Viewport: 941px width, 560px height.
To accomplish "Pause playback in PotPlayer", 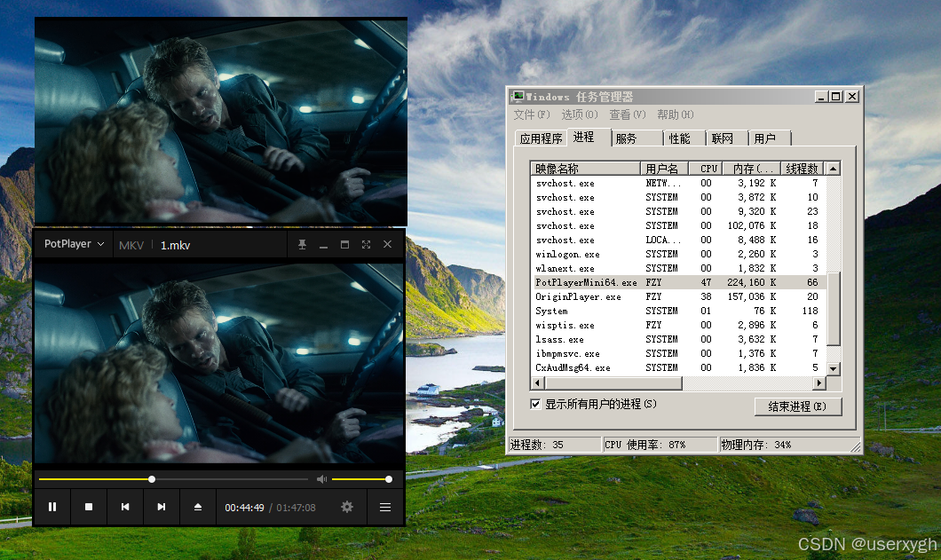I will (x=52, y=507).
